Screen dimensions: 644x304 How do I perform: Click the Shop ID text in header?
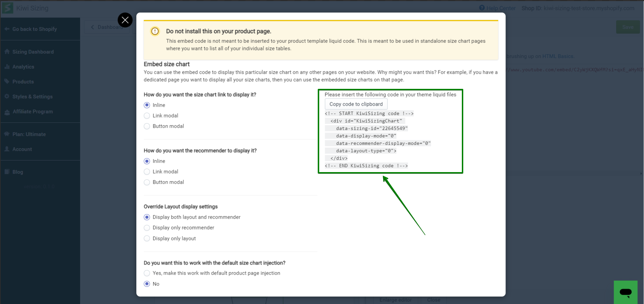coord(578,8)
